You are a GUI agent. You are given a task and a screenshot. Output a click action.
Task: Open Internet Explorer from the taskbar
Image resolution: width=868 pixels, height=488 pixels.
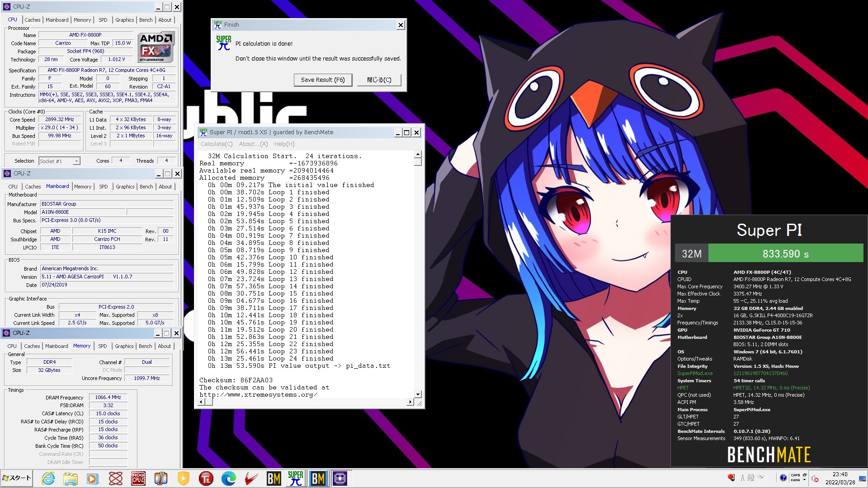(x=48, y=479)
